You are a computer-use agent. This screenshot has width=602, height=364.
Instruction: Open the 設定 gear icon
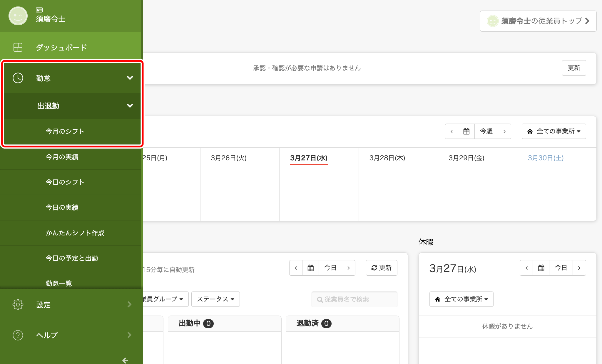18,305
